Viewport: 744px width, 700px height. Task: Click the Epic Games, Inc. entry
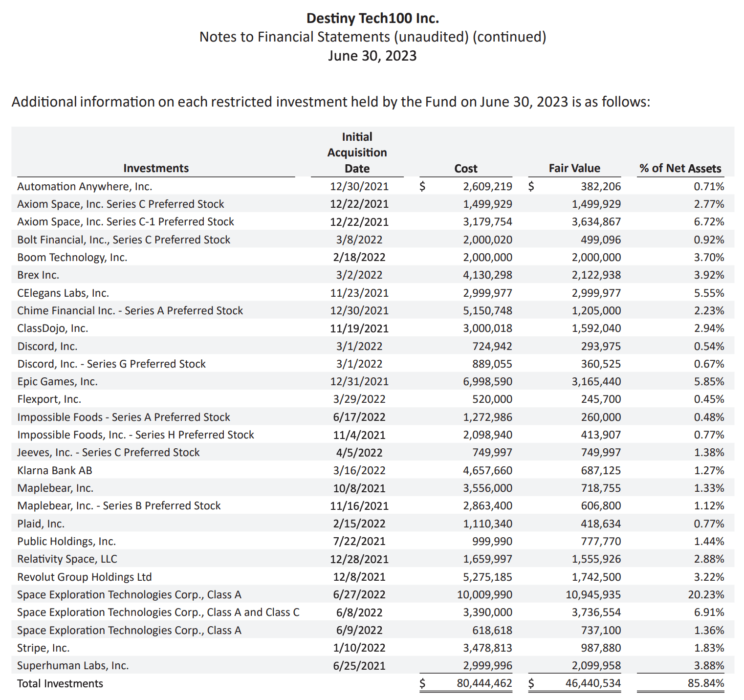coord(57,381)
